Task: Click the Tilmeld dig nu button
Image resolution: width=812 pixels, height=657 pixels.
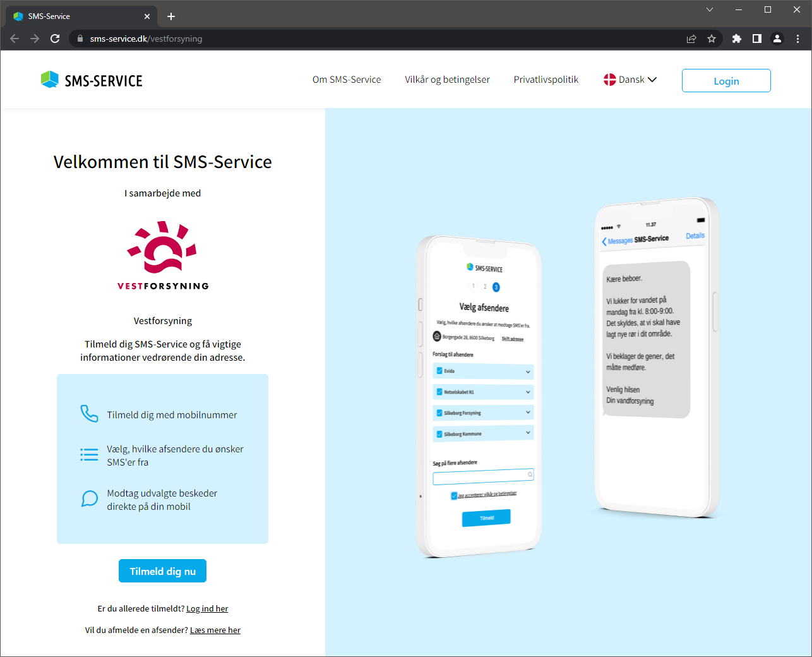Action: tap(162, 571)
